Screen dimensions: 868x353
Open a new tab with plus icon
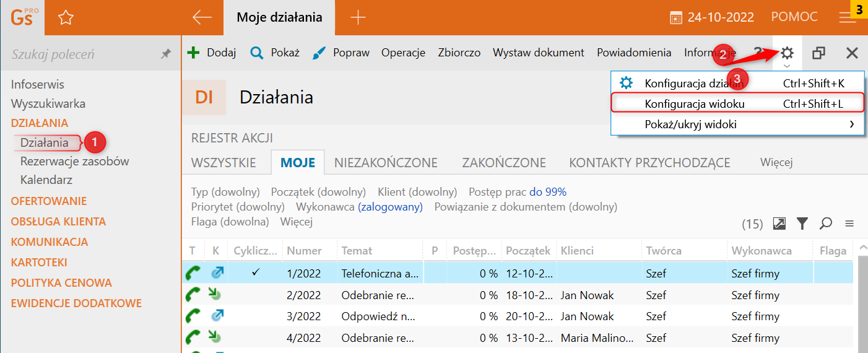coord(358,17)
